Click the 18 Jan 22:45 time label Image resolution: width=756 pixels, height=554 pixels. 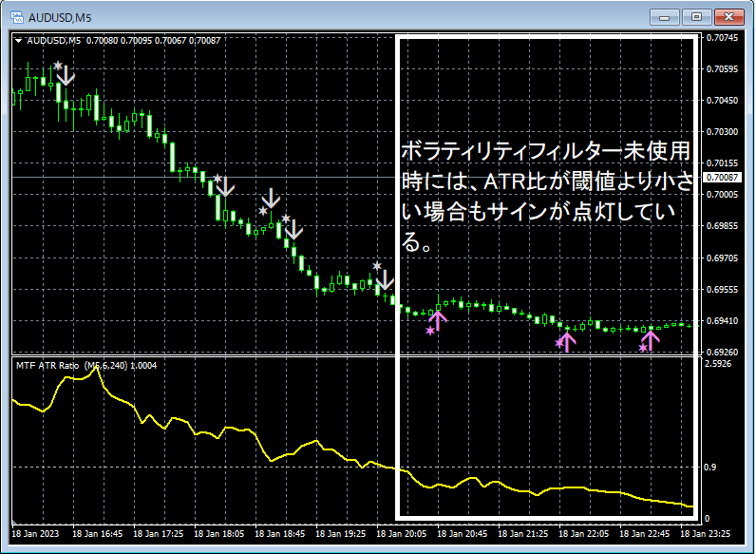(x=644, y=534)
